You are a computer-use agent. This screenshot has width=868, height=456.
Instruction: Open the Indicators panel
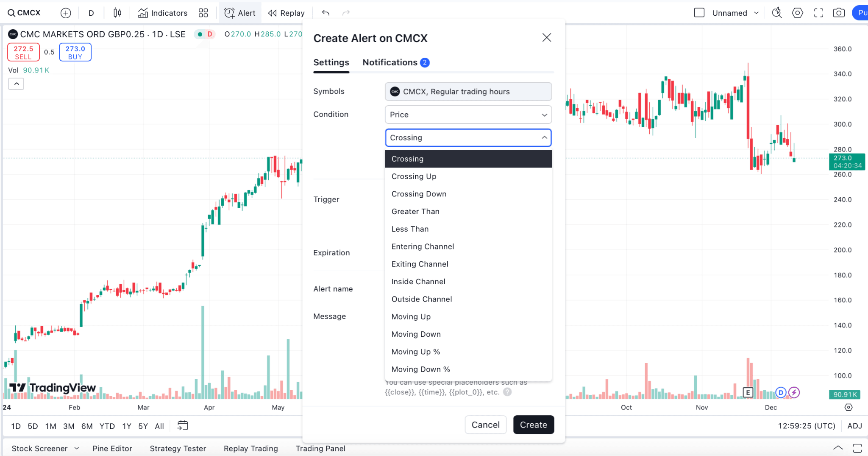pos(163,12)
